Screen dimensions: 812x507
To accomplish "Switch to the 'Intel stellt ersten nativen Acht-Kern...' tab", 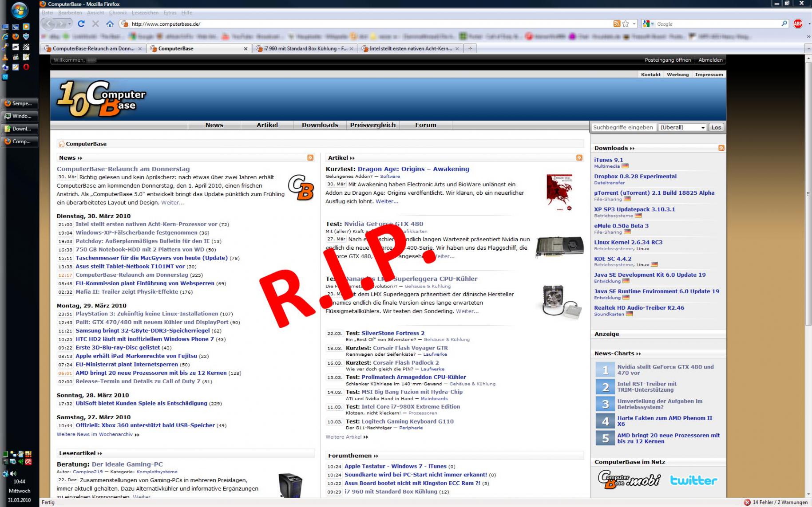I will 411,48.
